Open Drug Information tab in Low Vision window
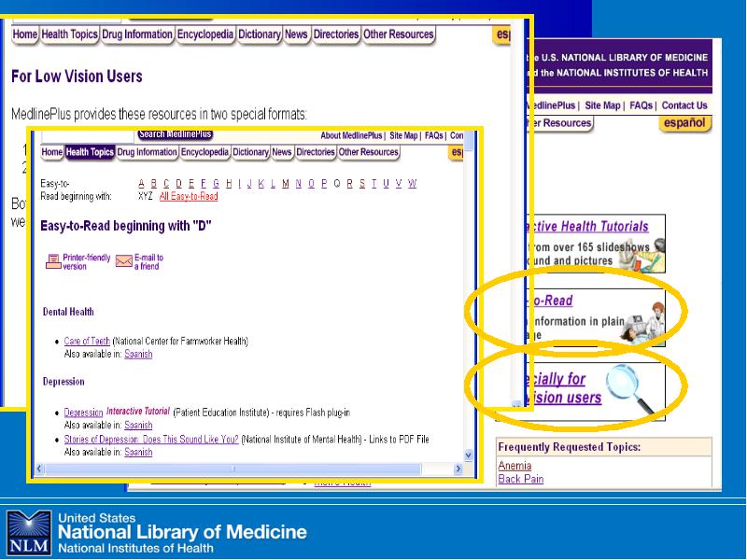This screenshot has width=747, height=560. click(x=137, y=35)
